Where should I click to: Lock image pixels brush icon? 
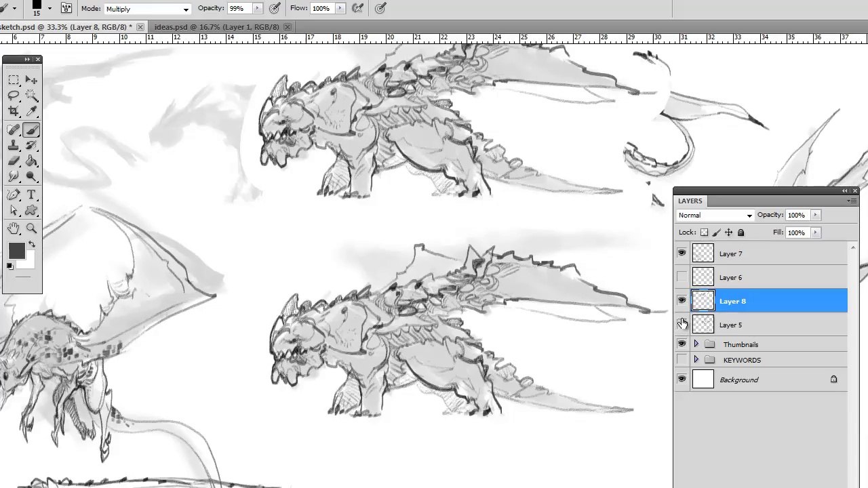(x=716, y=232)
